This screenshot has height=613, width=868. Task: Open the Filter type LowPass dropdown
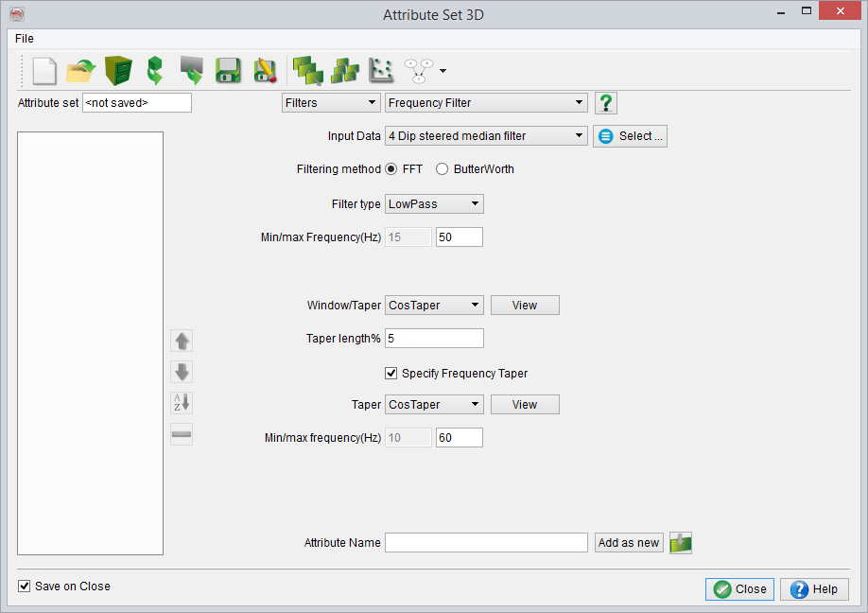(x=434, y=204)
